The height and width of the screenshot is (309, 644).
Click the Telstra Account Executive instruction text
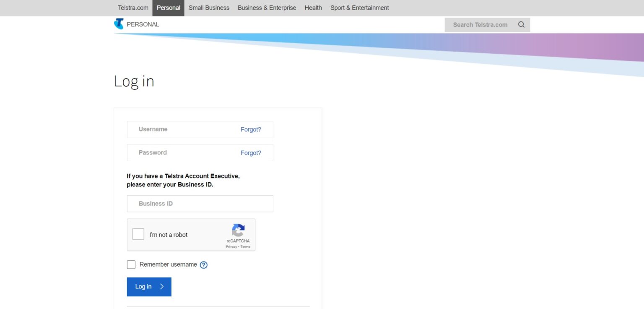tap(183, 181)
